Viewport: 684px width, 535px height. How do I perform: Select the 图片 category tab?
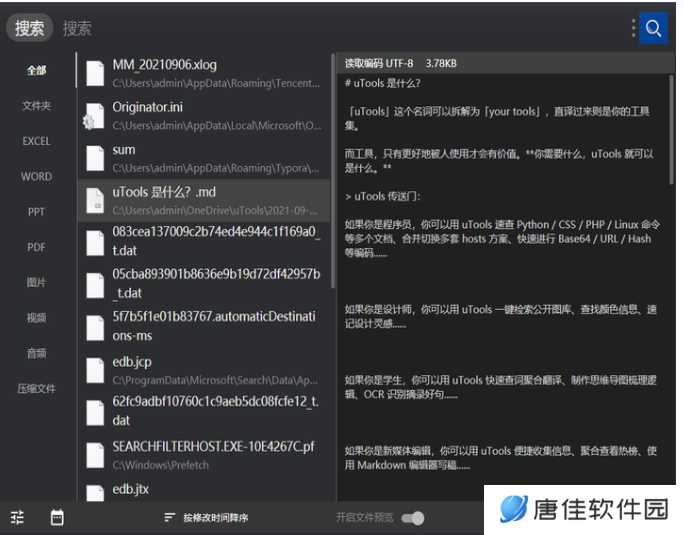coord(37,282)
